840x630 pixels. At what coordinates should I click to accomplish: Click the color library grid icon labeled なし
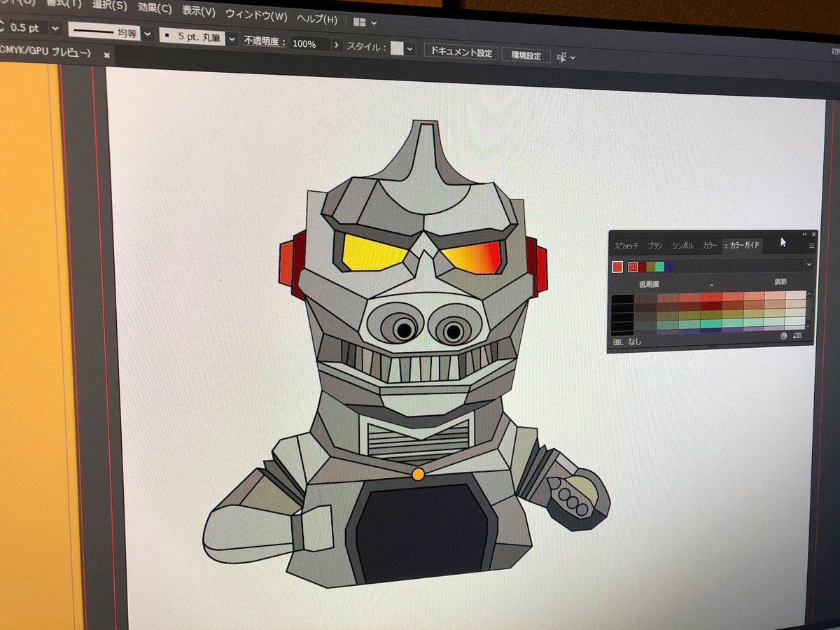(x=617, y=342)
